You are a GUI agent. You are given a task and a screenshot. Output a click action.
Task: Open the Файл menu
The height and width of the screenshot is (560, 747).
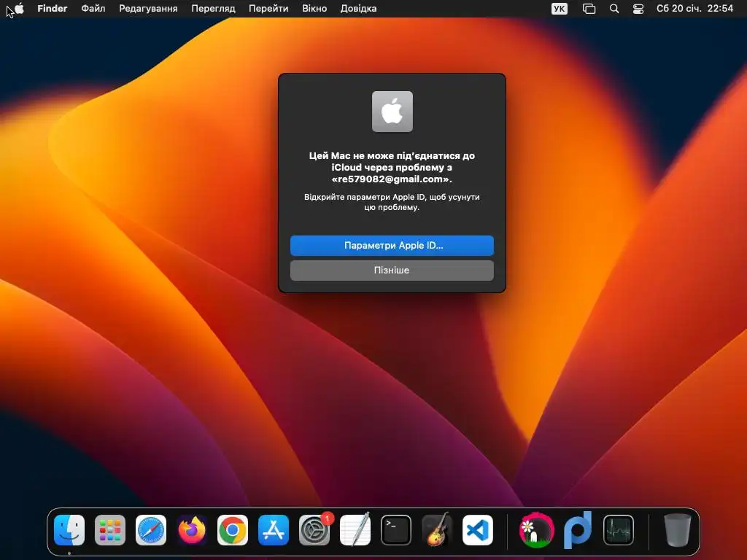(93, 8)
